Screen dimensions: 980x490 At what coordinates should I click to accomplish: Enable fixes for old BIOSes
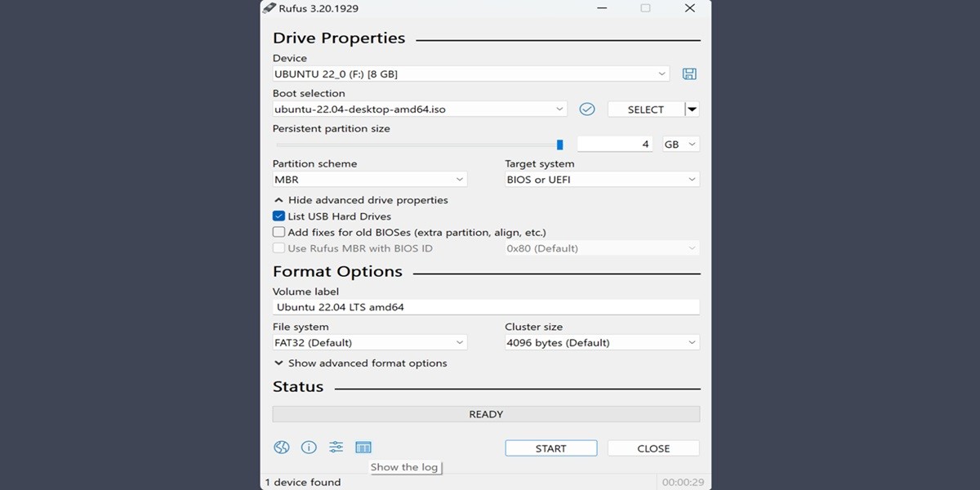tap(278, 232)
